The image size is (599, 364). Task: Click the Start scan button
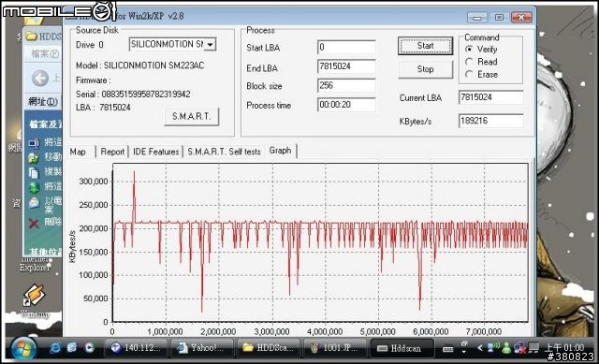[425, 46]
